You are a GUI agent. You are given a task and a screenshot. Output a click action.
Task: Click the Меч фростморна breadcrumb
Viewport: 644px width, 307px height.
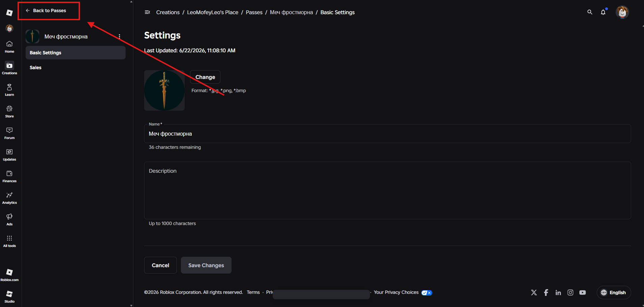[x=291, y=12]
